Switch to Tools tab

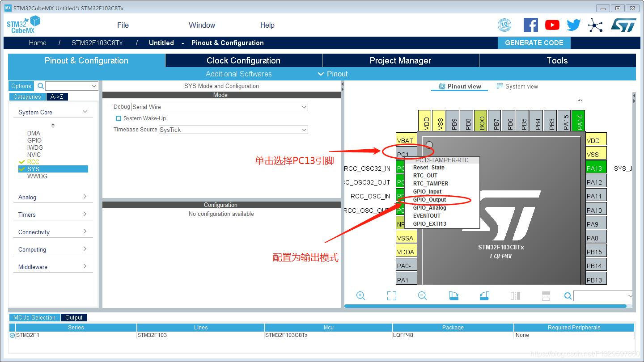point(557,60)
